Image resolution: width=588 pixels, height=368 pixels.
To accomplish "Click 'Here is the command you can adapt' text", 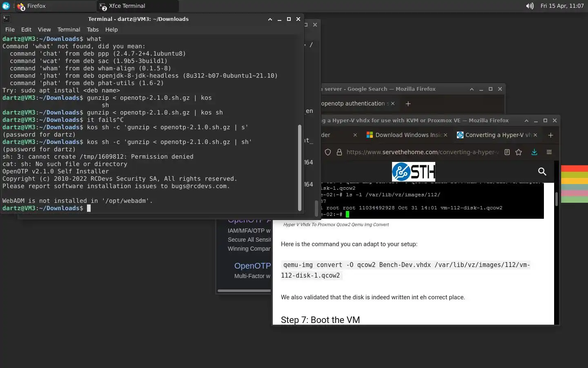I will 349,244.
